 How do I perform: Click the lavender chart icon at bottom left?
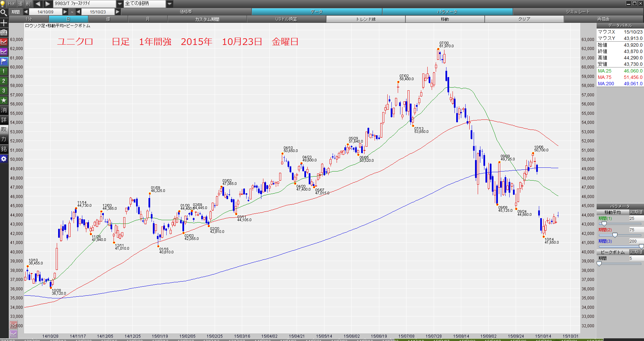pos(13,334)
